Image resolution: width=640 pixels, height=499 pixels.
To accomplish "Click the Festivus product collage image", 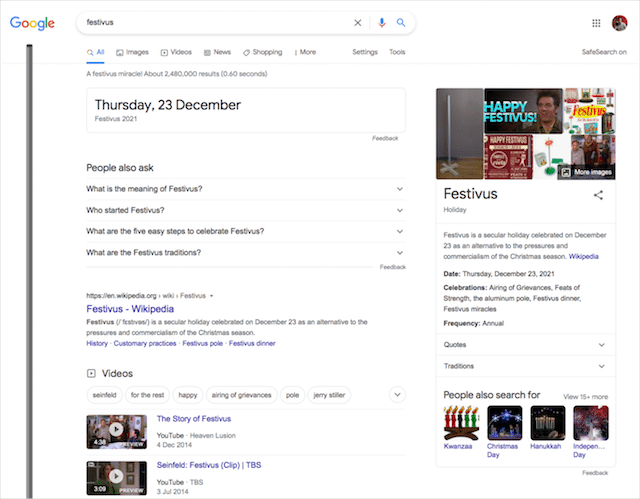I will (x=589, y=111).
